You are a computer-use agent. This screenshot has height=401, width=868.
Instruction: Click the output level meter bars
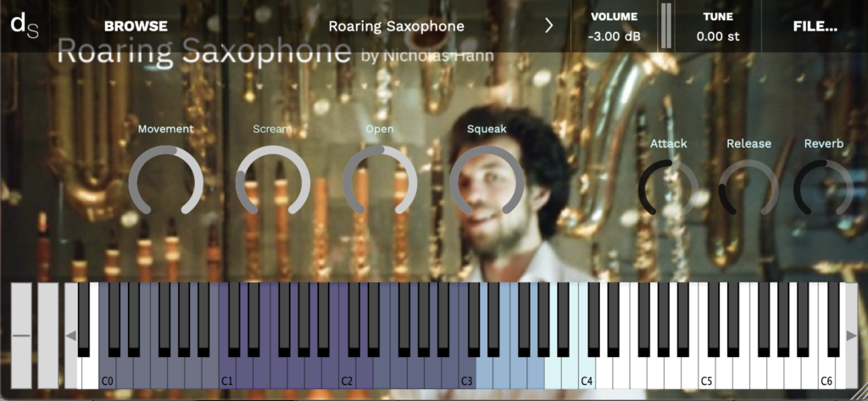point(666,26)
